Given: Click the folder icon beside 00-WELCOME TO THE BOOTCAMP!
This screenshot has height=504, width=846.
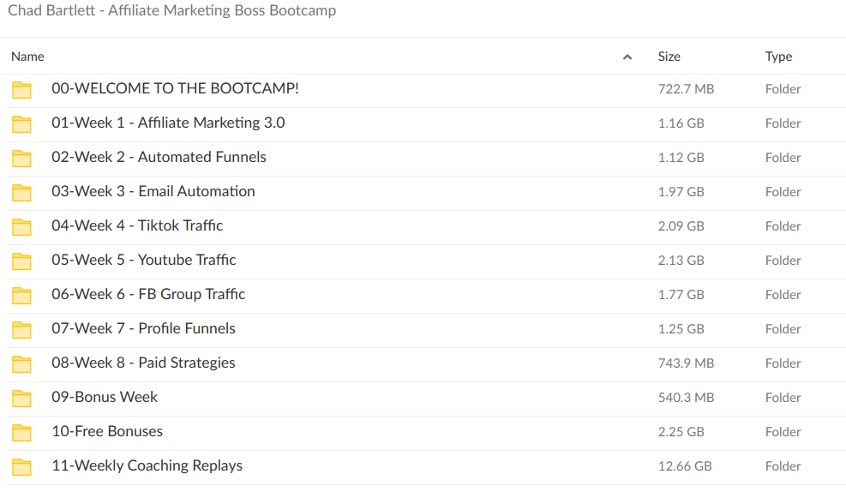Looking at the screenshot, I should [21, 89].
